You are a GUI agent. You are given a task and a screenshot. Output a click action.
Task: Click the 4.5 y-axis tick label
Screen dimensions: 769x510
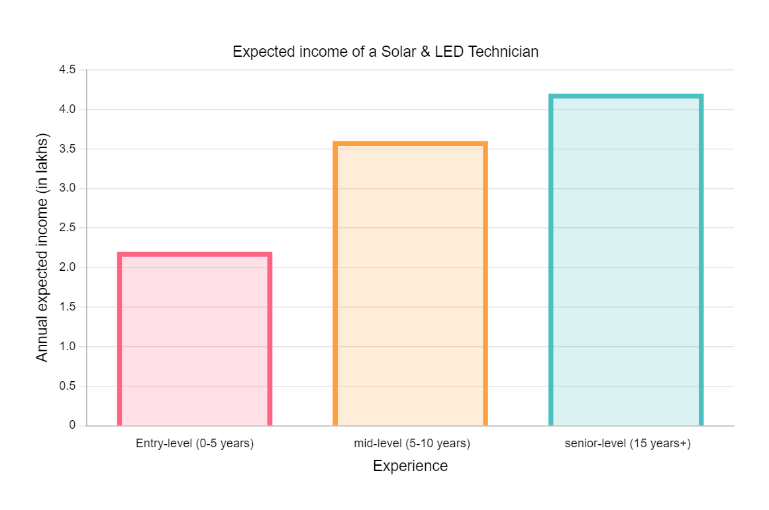click(67, 70)
